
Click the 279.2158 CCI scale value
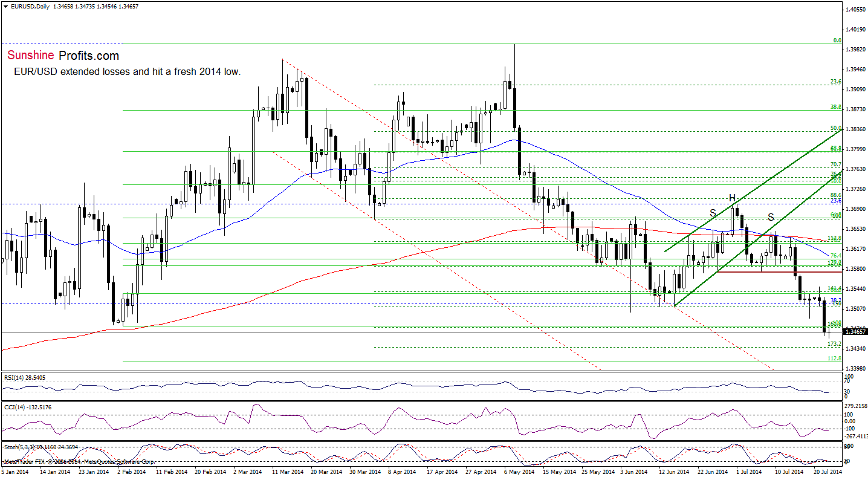tap(856, 406)
